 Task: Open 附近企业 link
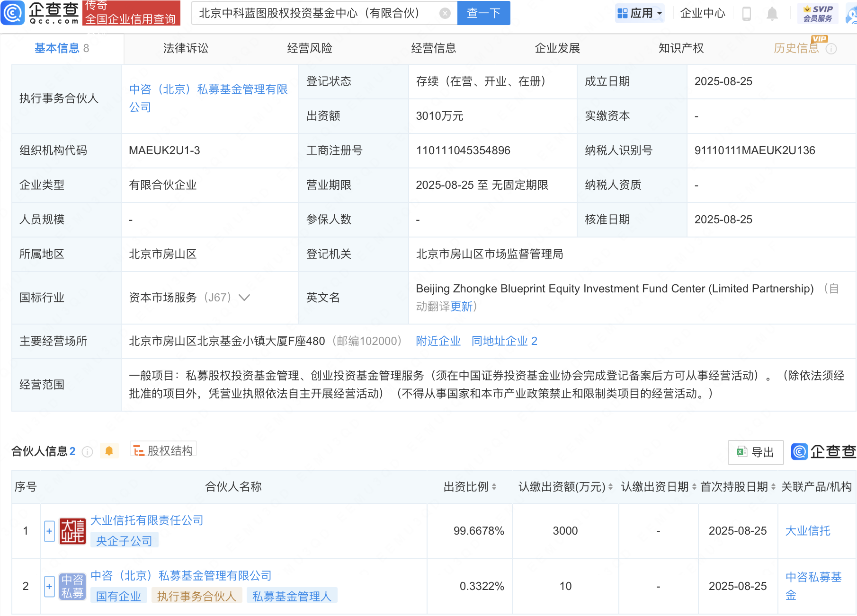point(438,341)
